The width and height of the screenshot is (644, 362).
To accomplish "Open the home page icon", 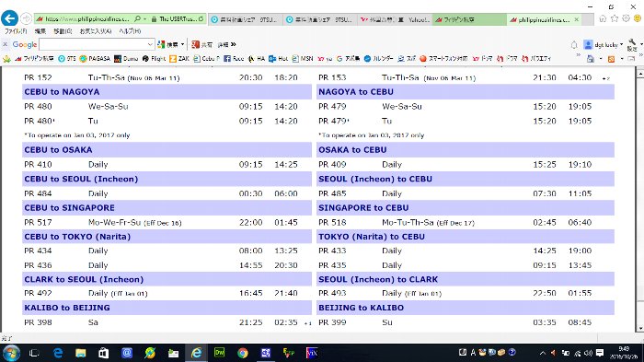I will pyautogui.click(x=603, y=18).
